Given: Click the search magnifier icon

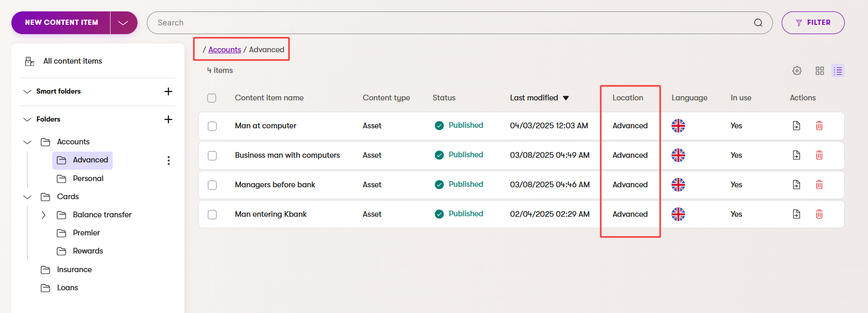Looking at the screenshot, I should point(758,23).
